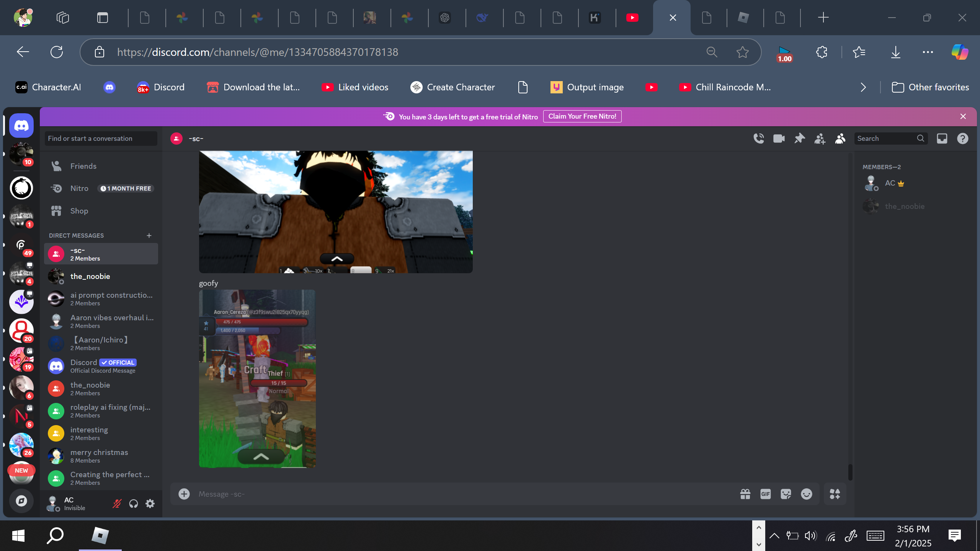980x551 pixels.
Task: Show more bookmarks bar chevron
Action: tap(863, 87)
